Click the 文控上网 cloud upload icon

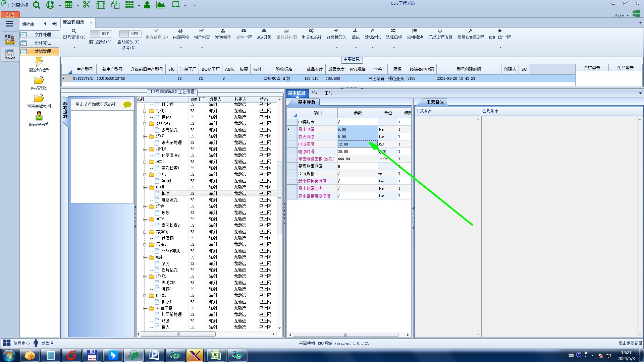click(x=244, y=31)
